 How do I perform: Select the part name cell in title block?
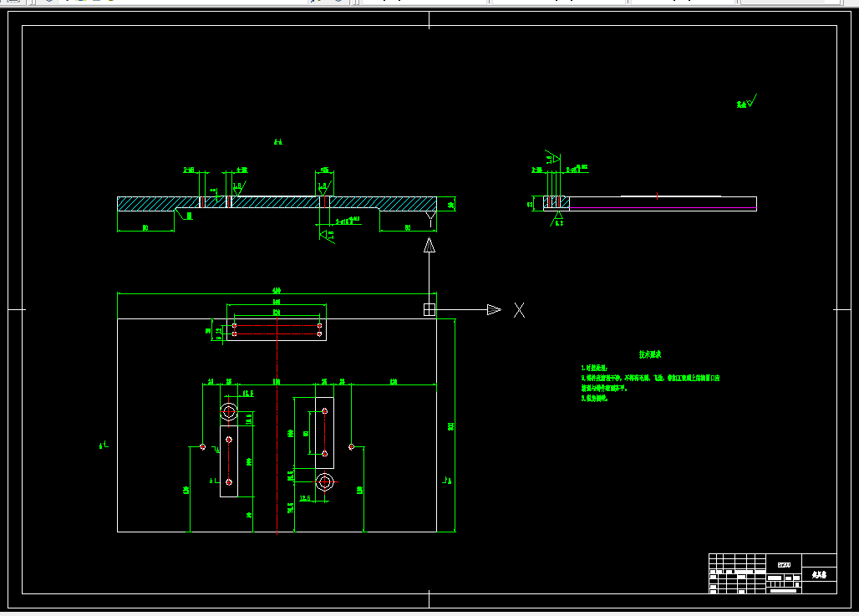click(819, 574)
